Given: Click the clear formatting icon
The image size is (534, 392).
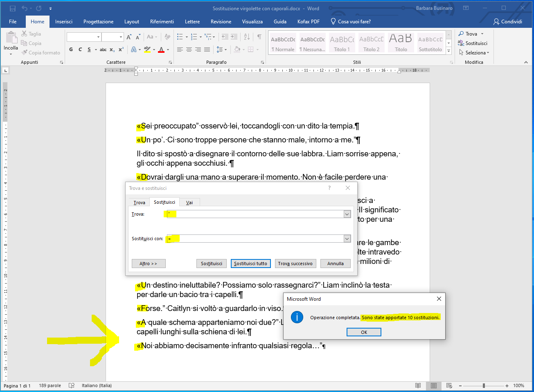Looking at the screenshot, I should [x=167, y=37].
